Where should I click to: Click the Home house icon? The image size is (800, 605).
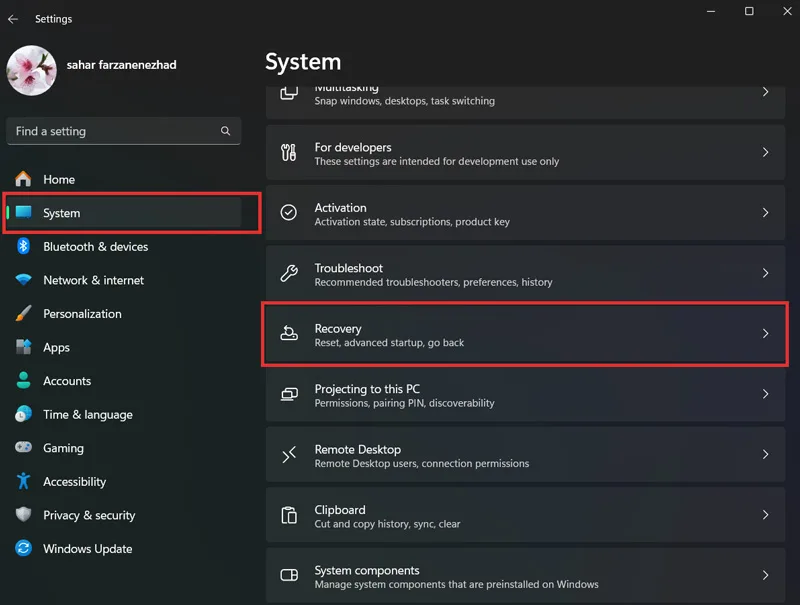[x=23, y=179]
